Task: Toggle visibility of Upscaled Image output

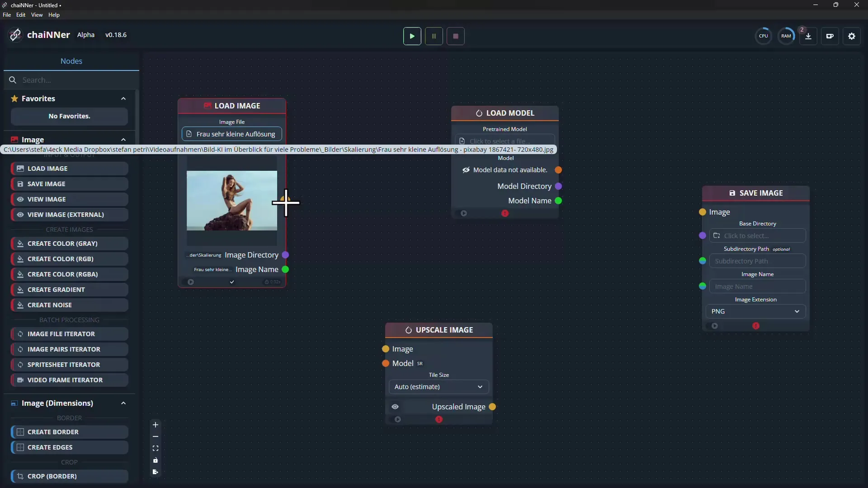Action: 394,406
